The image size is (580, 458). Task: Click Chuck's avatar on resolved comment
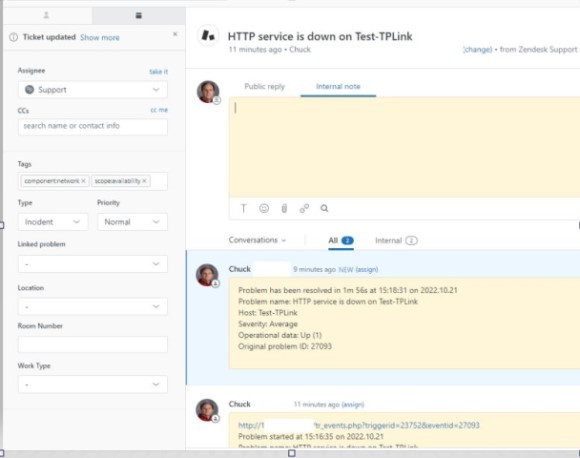[x=207, y=275]
